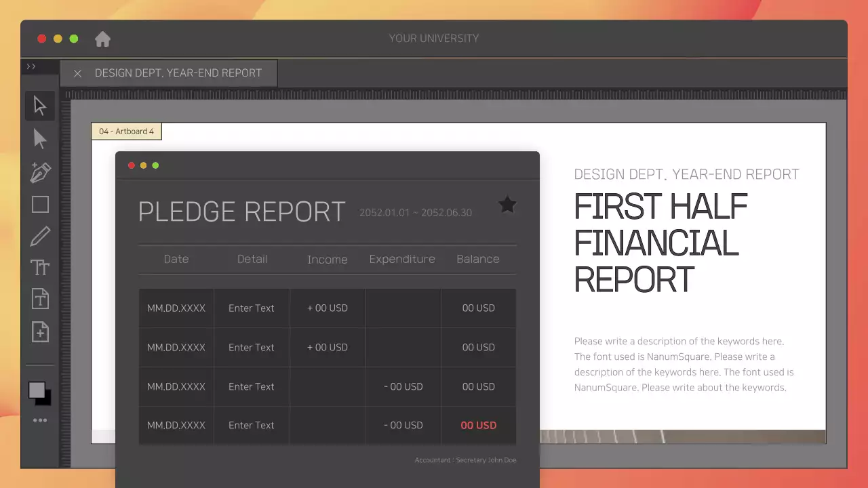Switch to Design Dept. Year-End Report tab
The height and width of the screenshot is (488, 868).
tap(178, 73)
